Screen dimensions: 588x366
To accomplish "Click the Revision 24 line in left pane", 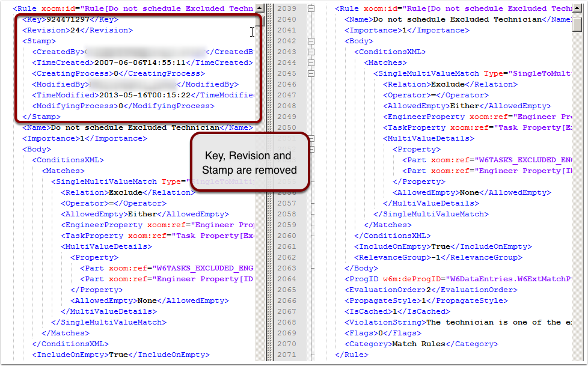I will pyautogui.click(x=78, y=30).
